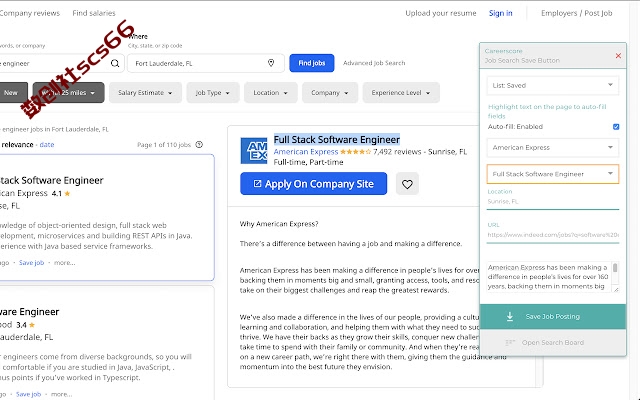Click the URL field in Careerscore panel

pyautogui.click(x=553, y=235)
